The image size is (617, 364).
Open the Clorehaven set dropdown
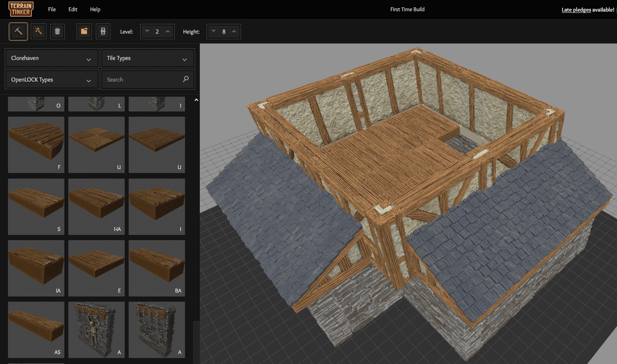click(52, 58)
